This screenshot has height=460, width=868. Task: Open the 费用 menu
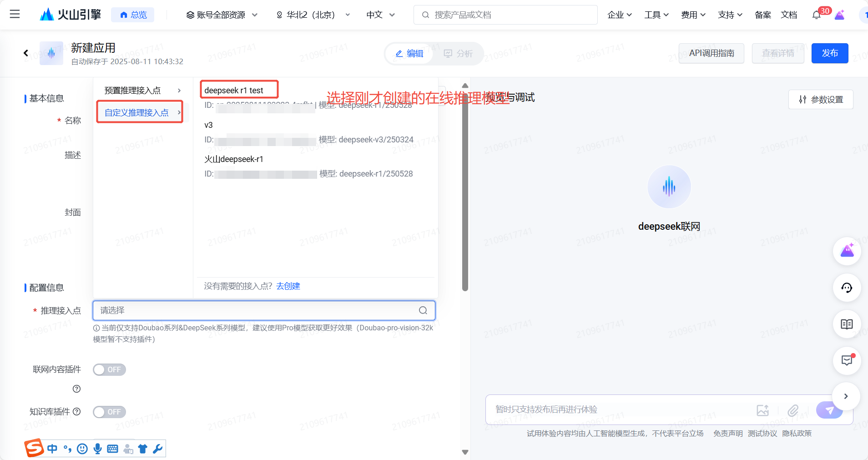point(693,15)
